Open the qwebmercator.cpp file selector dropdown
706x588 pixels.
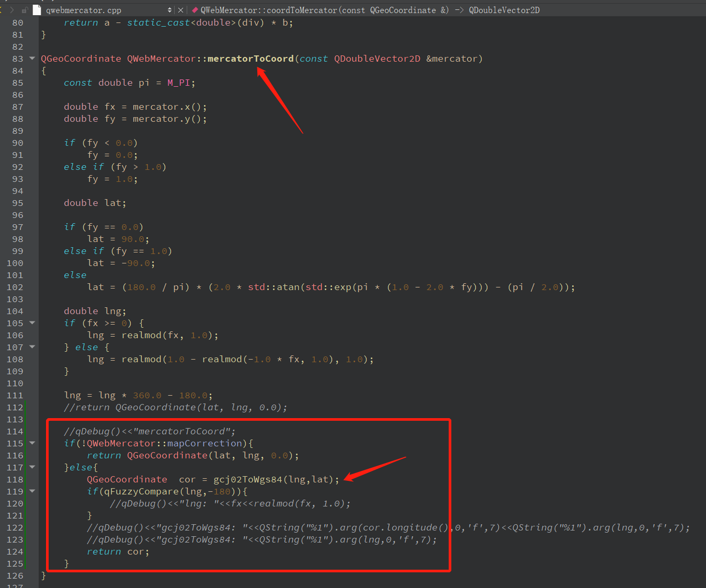169,10
